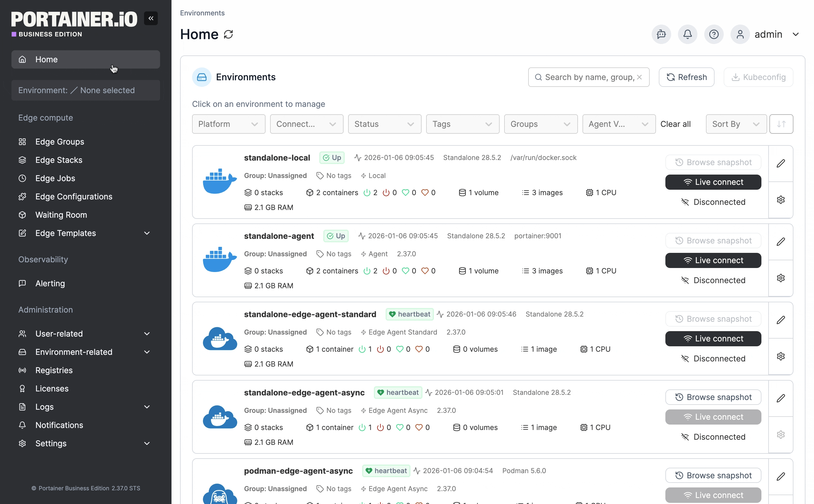Click the refresh icon next to Home title
This screenshot has width=814, height=504.
tap(228, 34)
